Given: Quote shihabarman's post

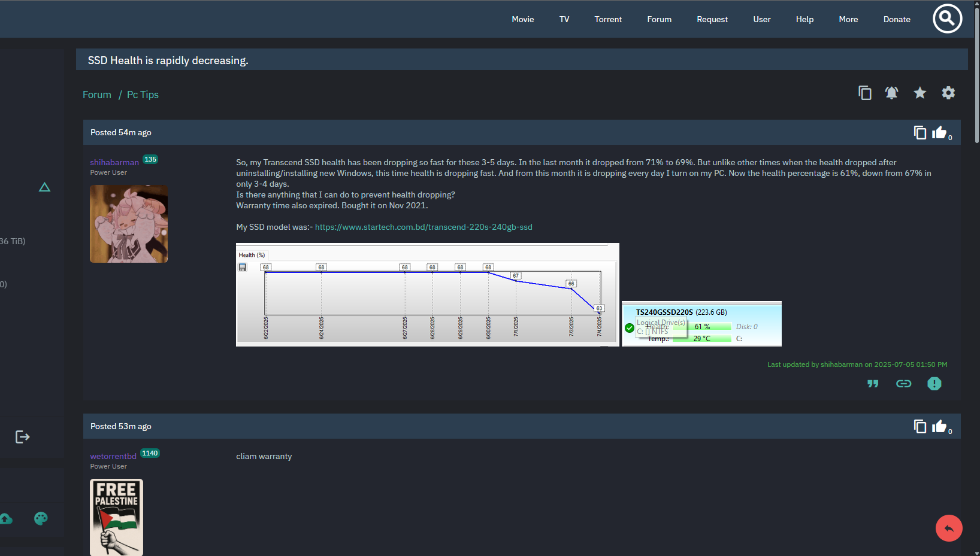Looking at the screenshot, I should [873, 384].
